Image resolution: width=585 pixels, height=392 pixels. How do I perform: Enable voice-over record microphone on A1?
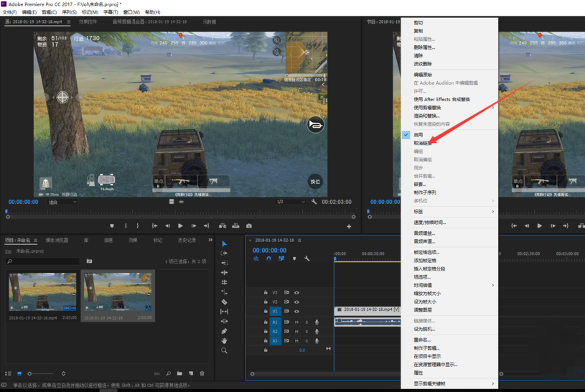(317, 322)
